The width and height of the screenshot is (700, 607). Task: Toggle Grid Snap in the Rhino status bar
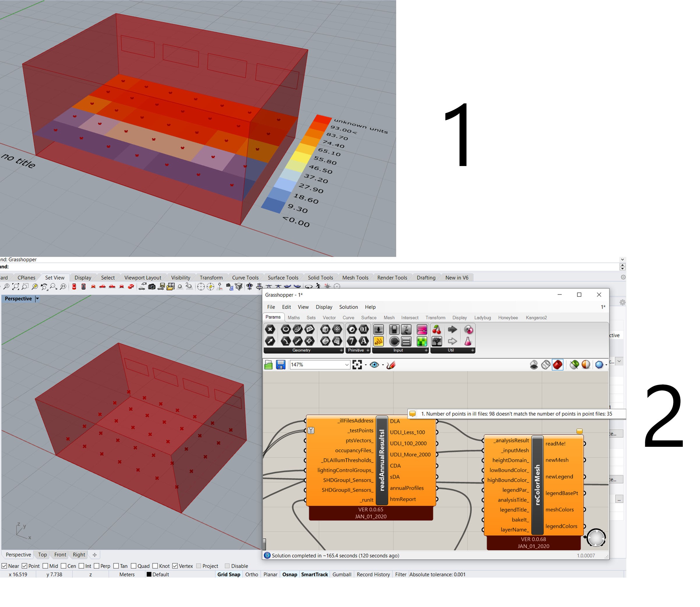coord(229,575)
